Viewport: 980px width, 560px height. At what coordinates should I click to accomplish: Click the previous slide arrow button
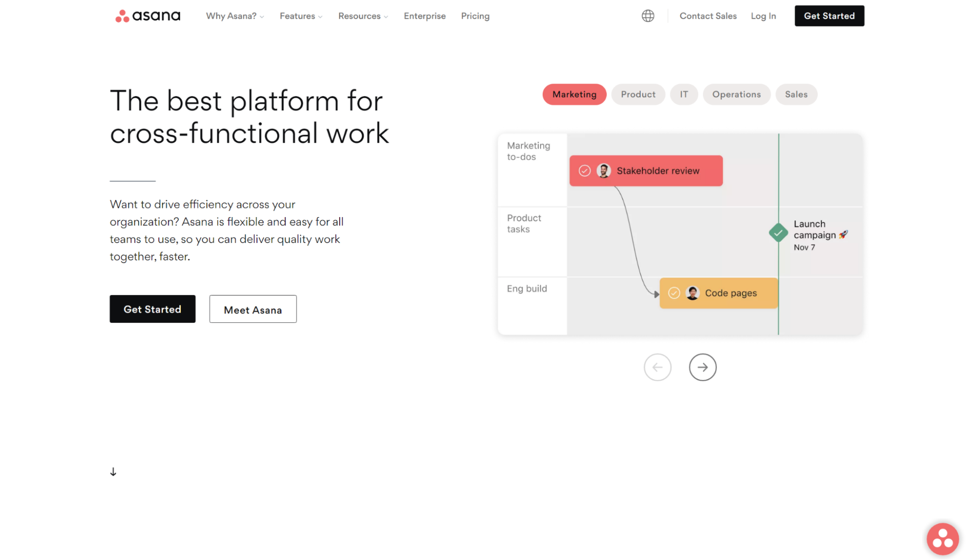click(657, 367)
